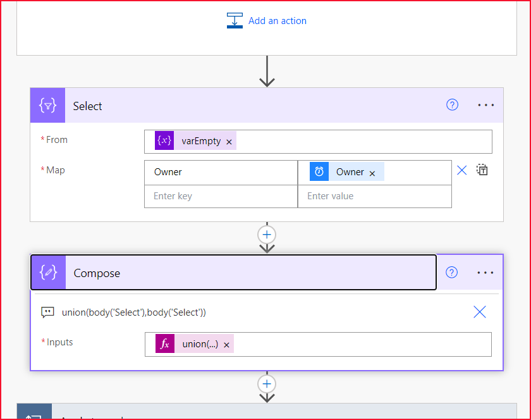
Task: Click the comment speech bubble icon
Action: point(47,312)
